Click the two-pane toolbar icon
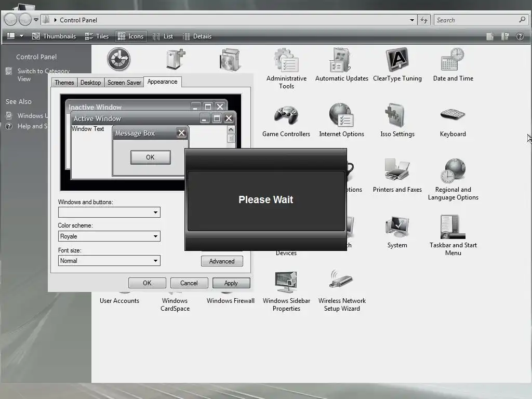 pos(505,36)
